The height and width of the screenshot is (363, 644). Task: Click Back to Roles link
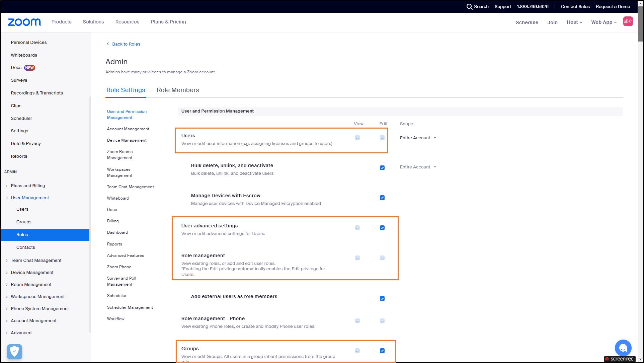coord(126,44)
